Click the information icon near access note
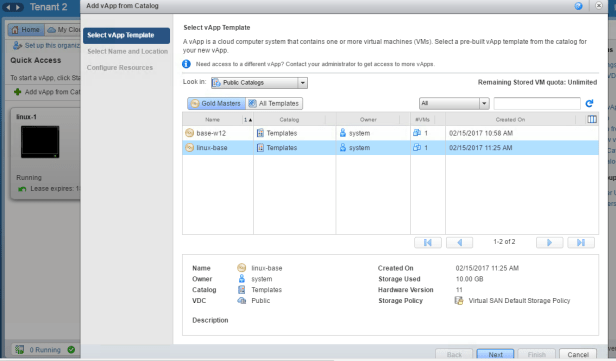 click(x=186, y=64)
